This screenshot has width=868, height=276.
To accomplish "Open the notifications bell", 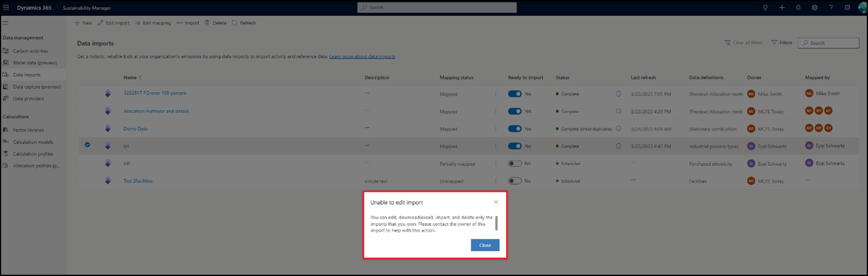I will pyautogui.click(x=798, y=7).
